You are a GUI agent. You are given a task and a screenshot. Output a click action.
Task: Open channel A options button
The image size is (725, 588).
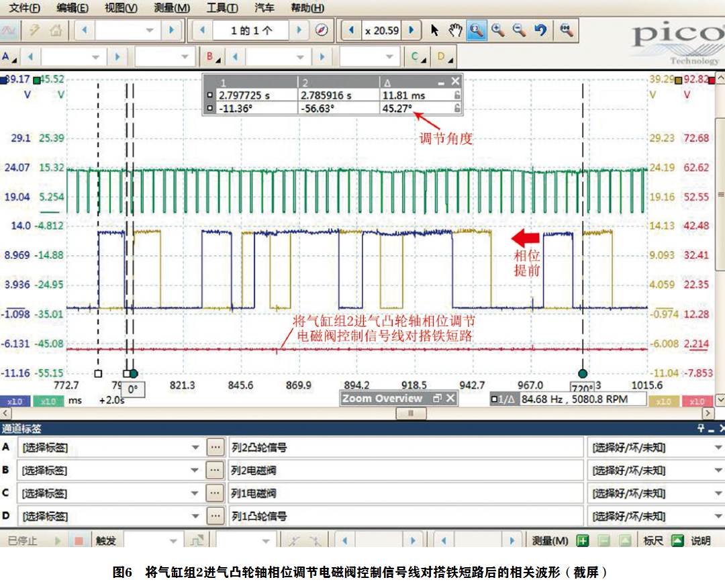(x=9, y=57)
